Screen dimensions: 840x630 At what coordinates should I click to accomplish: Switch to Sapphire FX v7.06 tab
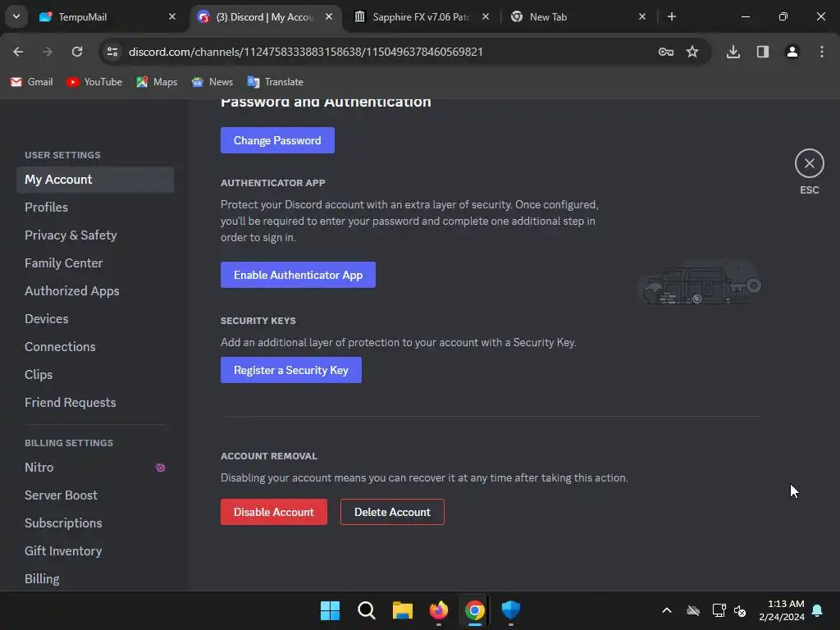pyautogui.click(x=422, y=16)
